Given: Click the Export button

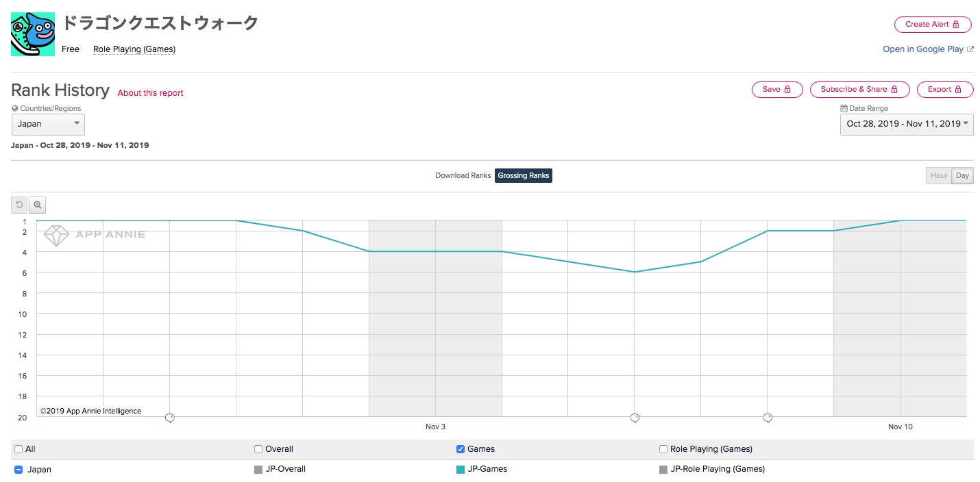Looking at the screenshot, I should pos(945,90).
